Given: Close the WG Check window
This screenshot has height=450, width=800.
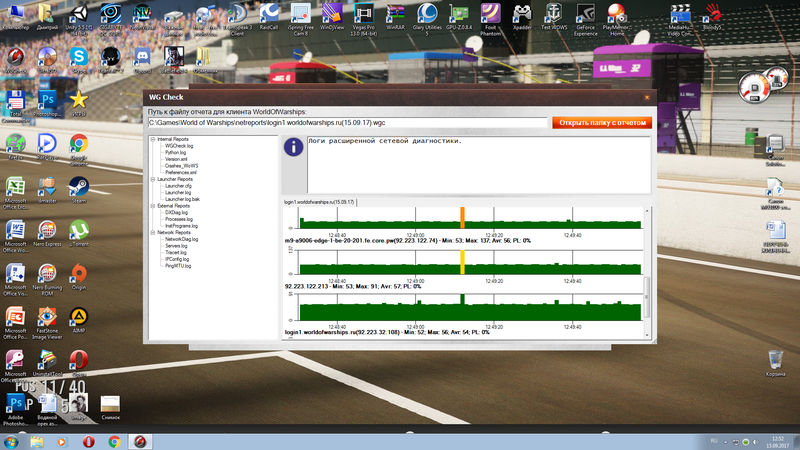Looking at the screenshot, I should 647,97.
